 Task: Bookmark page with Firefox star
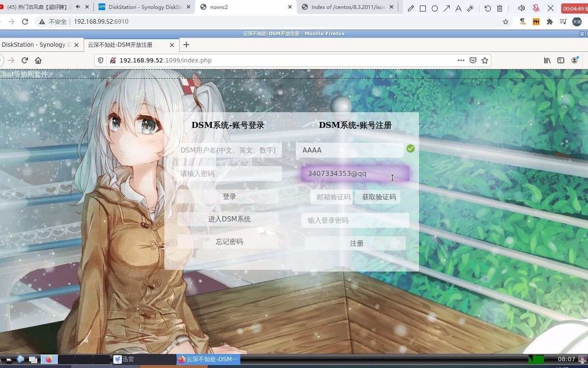485,60
